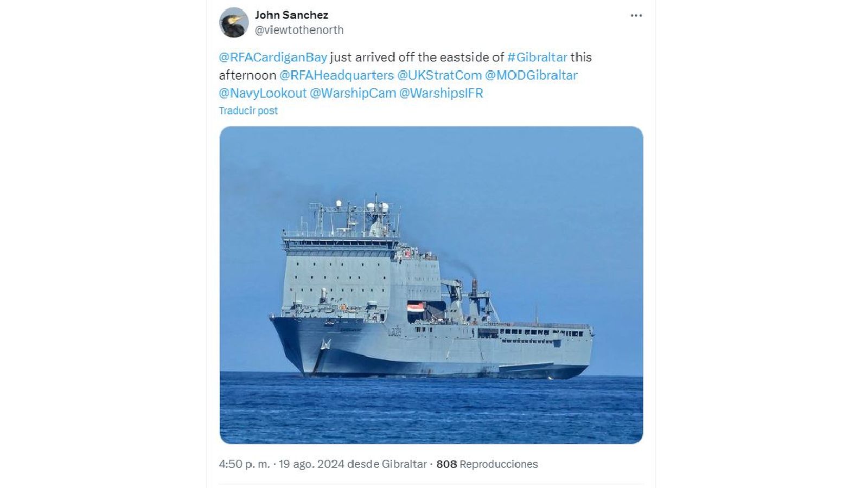
Task: Open the ship photo in full view
Action: point(431,285)
